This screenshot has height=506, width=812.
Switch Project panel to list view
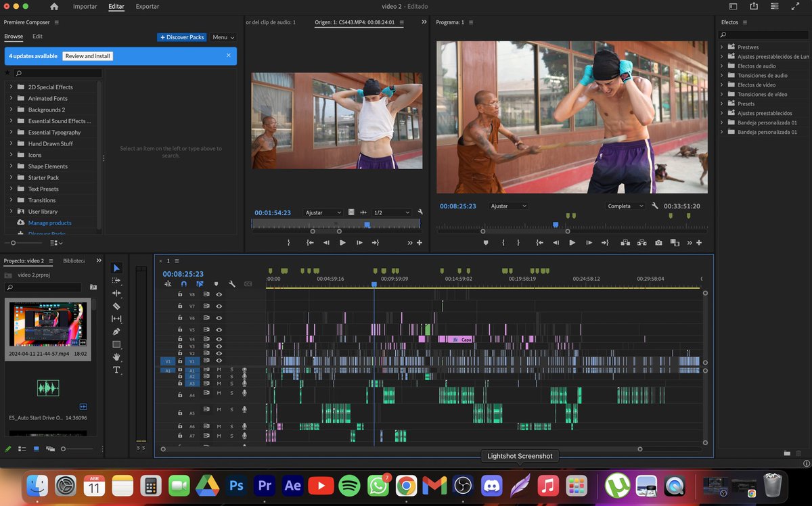[22, 448]
